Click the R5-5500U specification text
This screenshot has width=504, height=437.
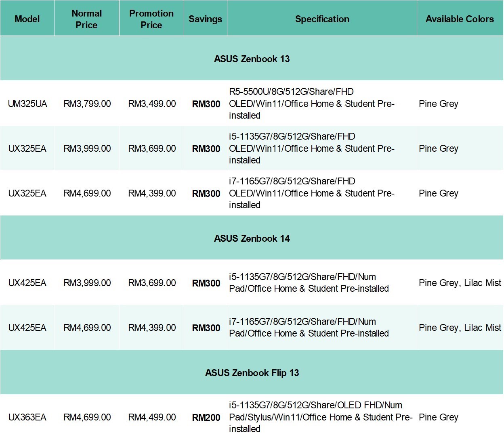pos(312,104)
